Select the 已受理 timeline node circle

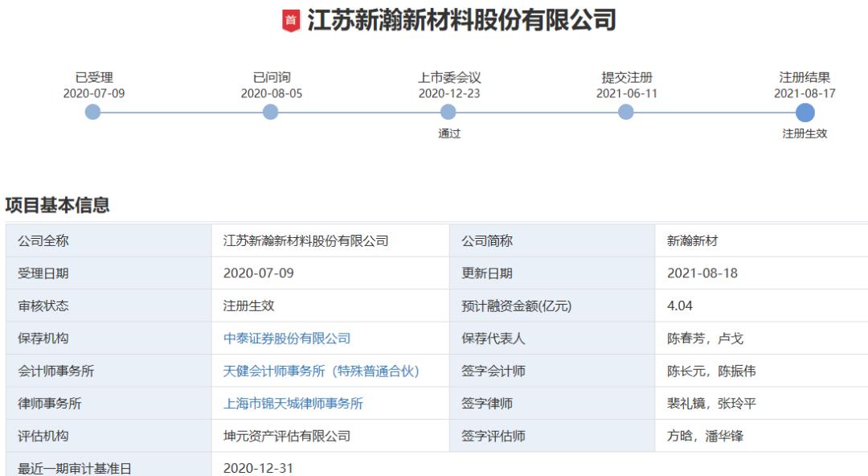(x=91, y=111)
